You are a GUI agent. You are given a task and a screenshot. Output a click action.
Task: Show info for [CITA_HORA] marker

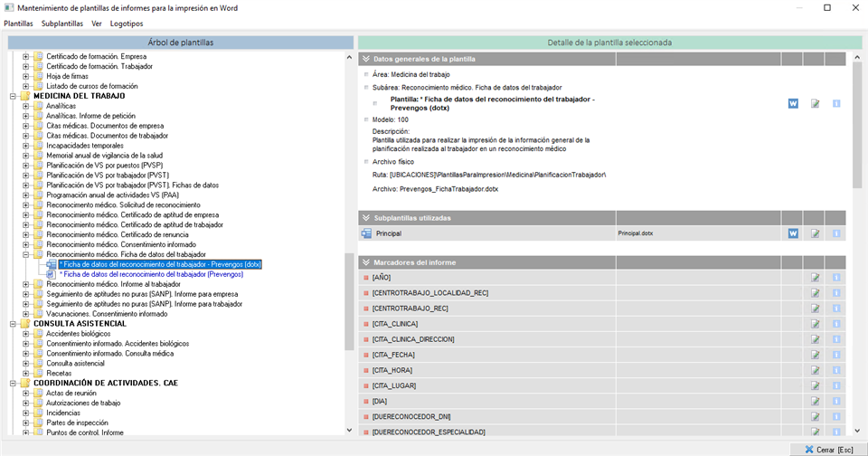point(836,370)
